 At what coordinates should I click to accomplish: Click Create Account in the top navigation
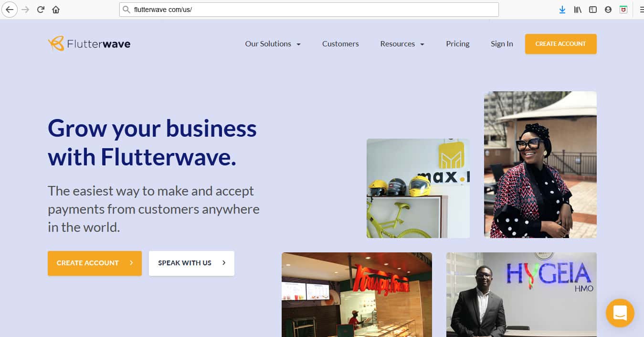coord(561,44)
